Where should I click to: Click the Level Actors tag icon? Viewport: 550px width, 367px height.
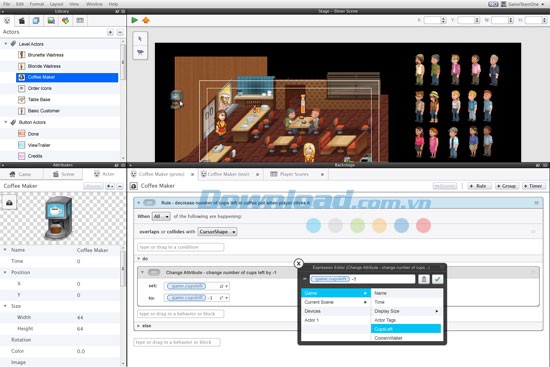13,44
